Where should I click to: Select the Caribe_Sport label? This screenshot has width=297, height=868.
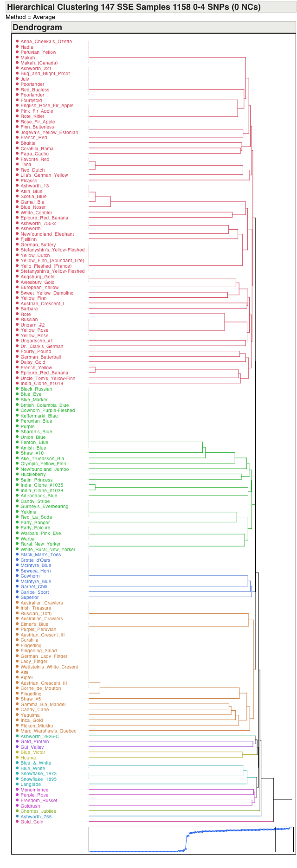tap(35, 592)
